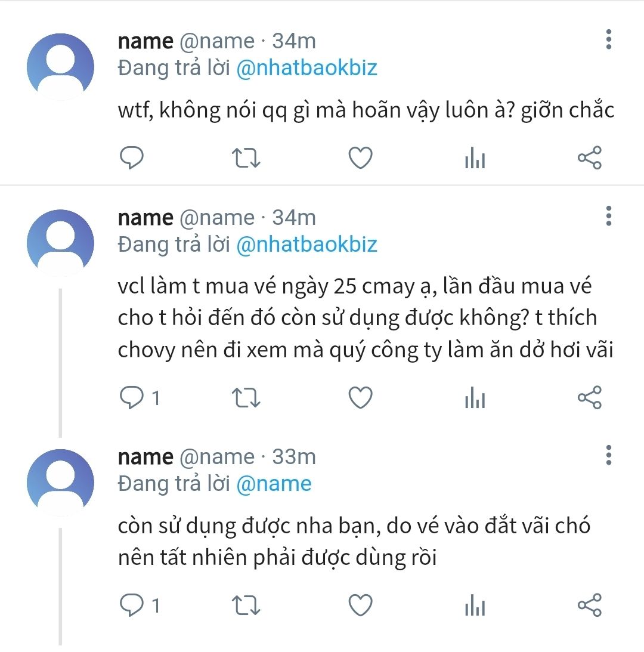Open more options for the first tweet
Screen dimensions: 644x652
coord(608,39)
